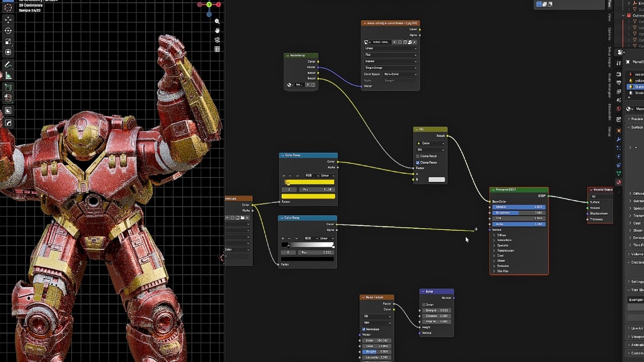Open Modifiers wrench tab in Properties
The height and width of the screenshot is (362, 644).
click(x=619, y=139)
